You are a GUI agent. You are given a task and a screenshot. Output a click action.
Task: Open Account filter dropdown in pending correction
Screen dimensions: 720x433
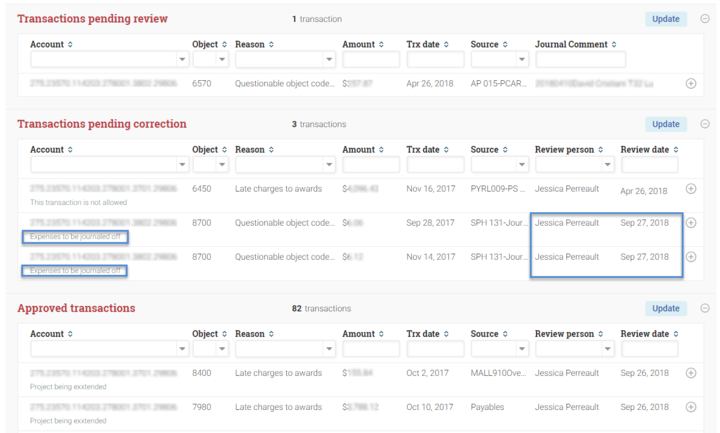point(182,164)
